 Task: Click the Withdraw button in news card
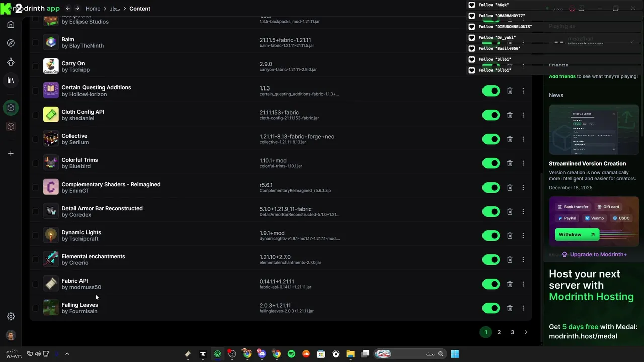(x=578, y=234)
